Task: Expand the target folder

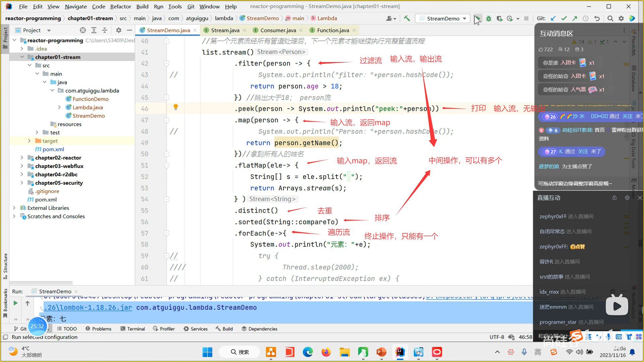Action: coord(29,141)
